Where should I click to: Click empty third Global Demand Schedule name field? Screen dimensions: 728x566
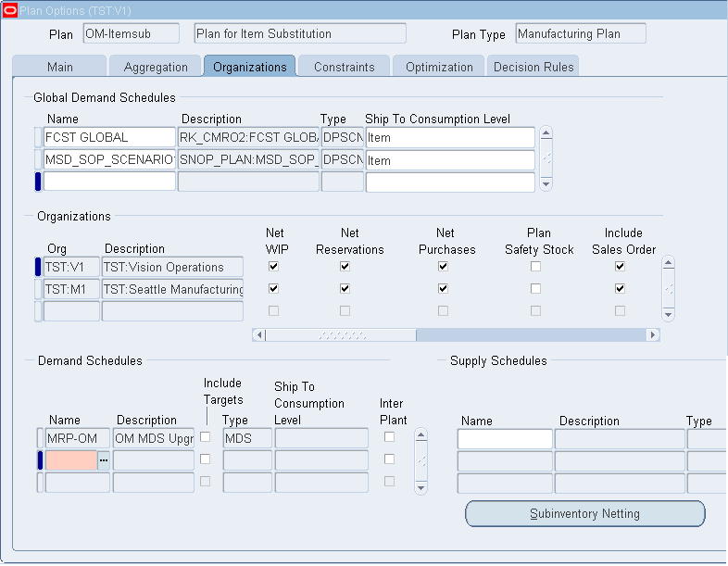(x=109, y=182)
